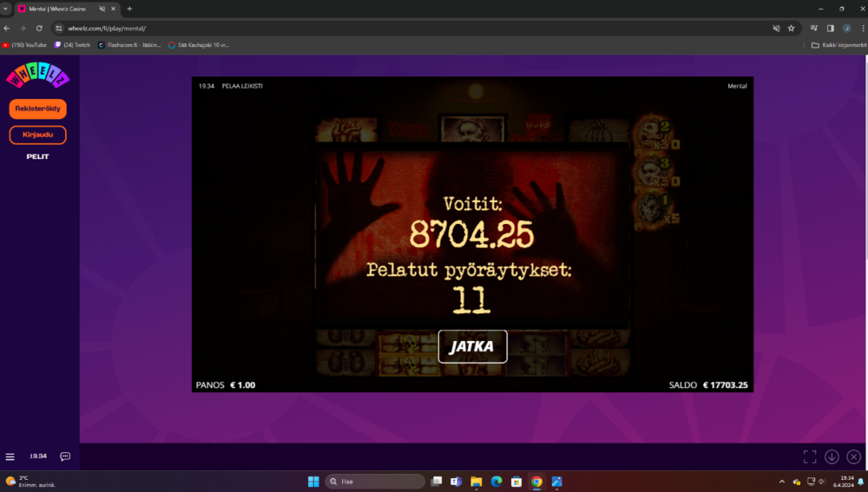
Task: Click the SALDO € 17703.25 balance
Action: (708, 385)
